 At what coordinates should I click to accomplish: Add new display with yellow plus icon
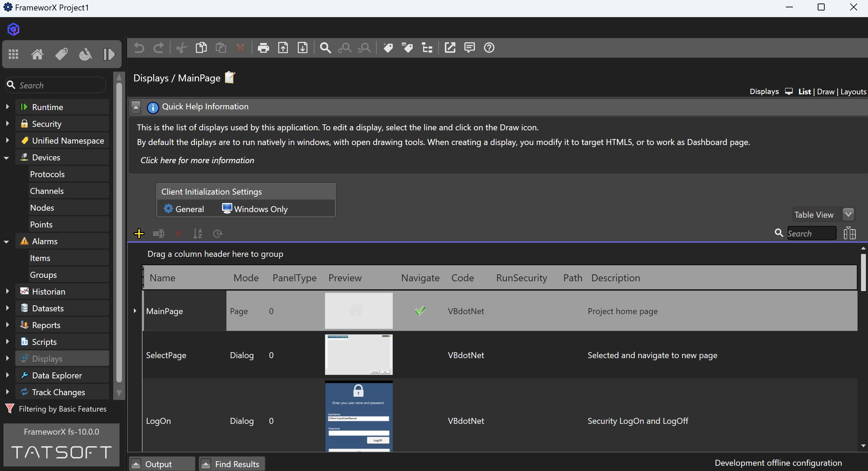(x=139, y=233)
